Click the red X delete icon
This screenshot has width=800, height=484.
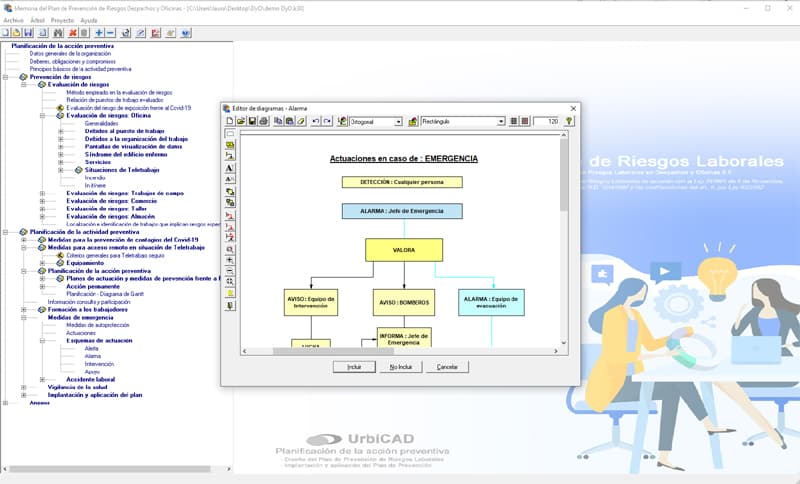[73, 33]
